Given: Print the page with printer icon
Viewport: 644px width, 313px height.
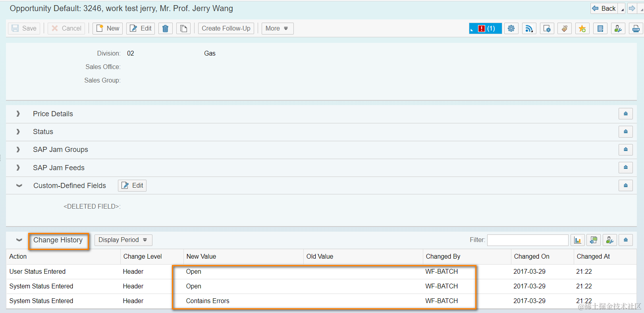Looking at the screenshot, I should [x=636, y=29].
